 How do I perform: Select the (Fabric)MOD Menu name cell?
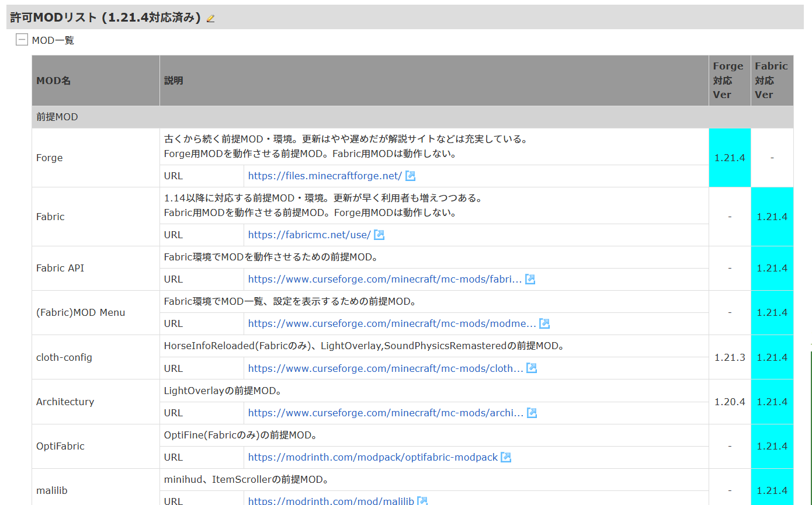coord(96,312)
